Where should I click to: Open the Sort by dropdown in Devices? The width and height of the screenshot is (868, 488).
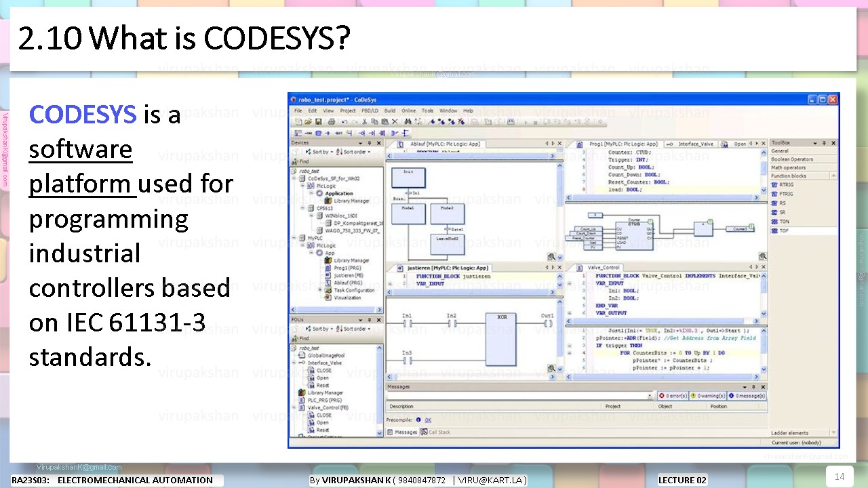319,152
